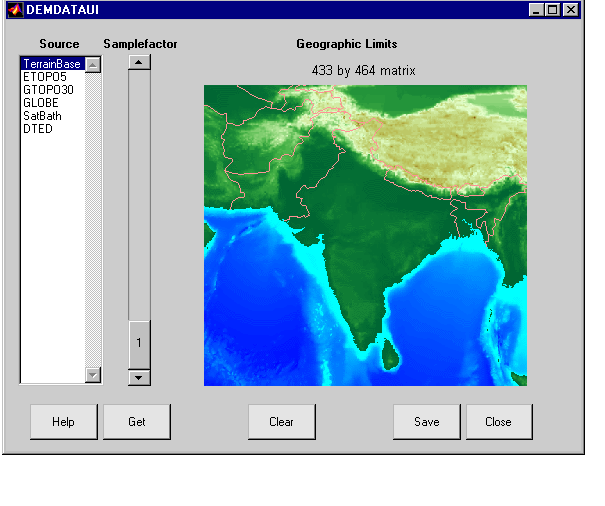Clear the geographic limits selection
The height and width of the screenshot is (506, 605).
point(281,422)
